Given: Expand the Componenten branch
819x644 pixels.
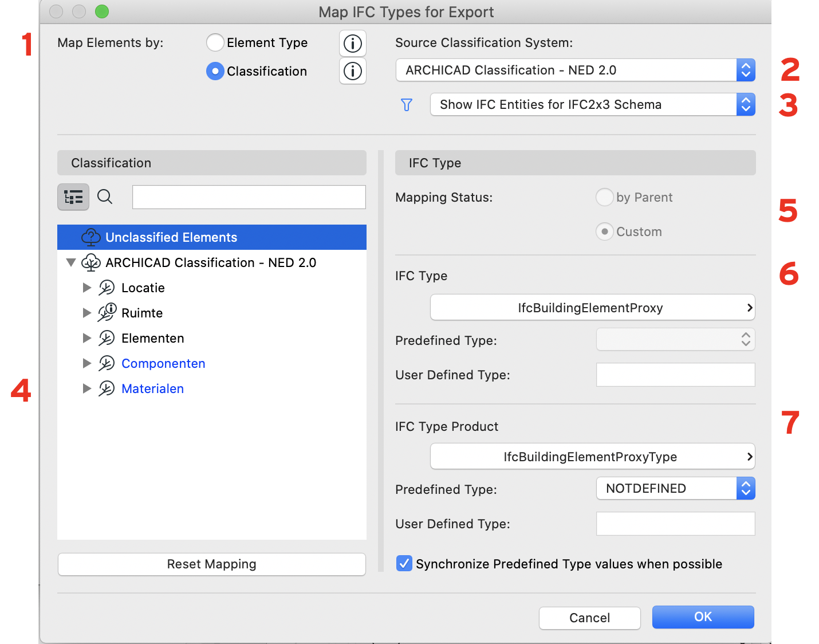Looking at the screenshot, I should tap(87, 363).
